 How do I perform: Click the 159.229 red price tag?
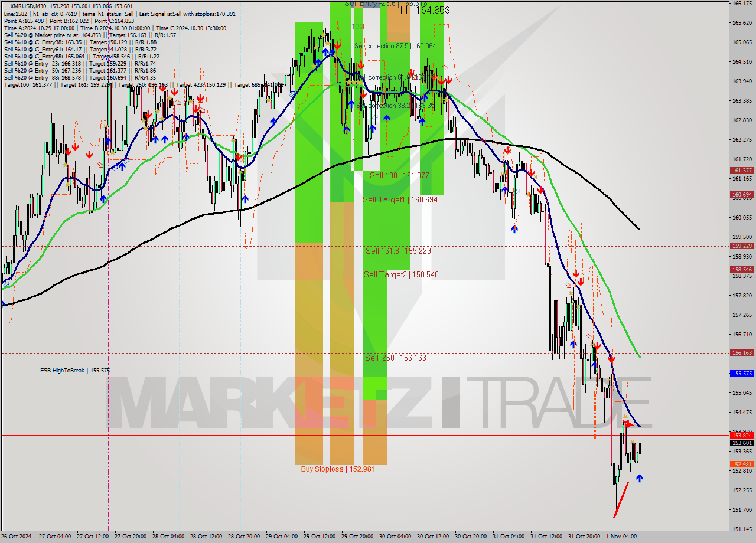tap(742, 246)
